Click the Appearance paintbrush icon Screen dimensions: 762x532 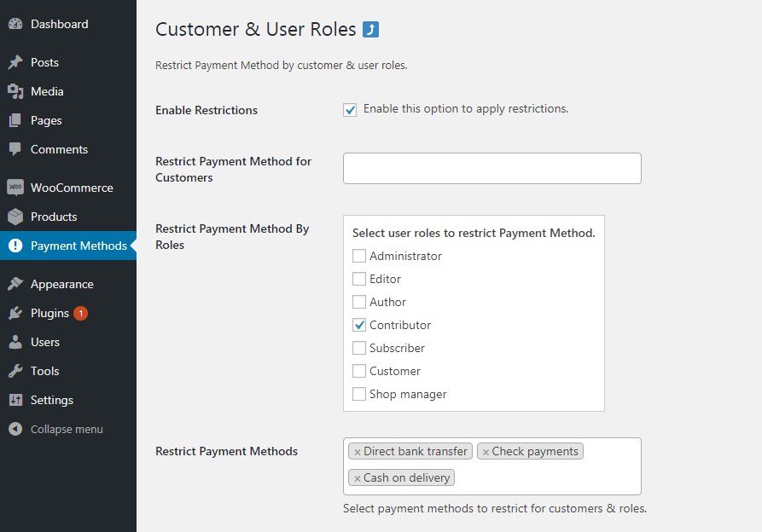pyautogui.click(x=15, y=284)
